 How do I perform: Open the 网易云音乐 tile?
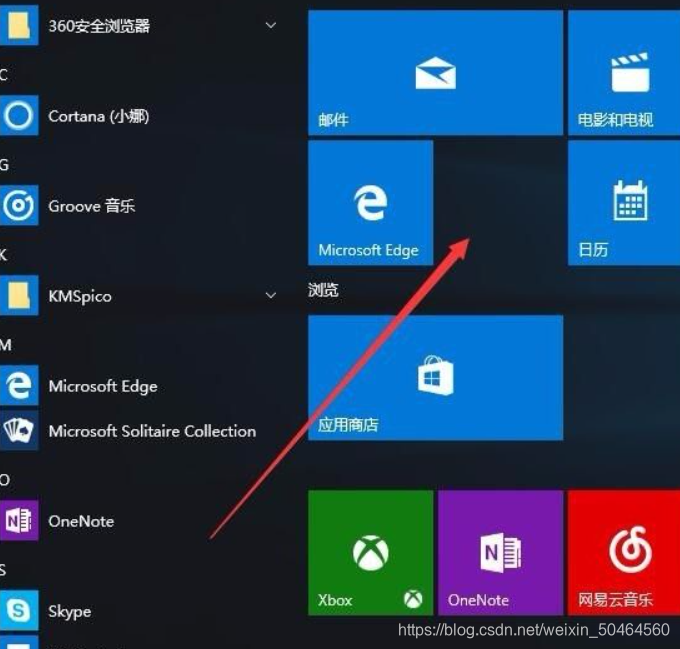(x=624, y=553)
